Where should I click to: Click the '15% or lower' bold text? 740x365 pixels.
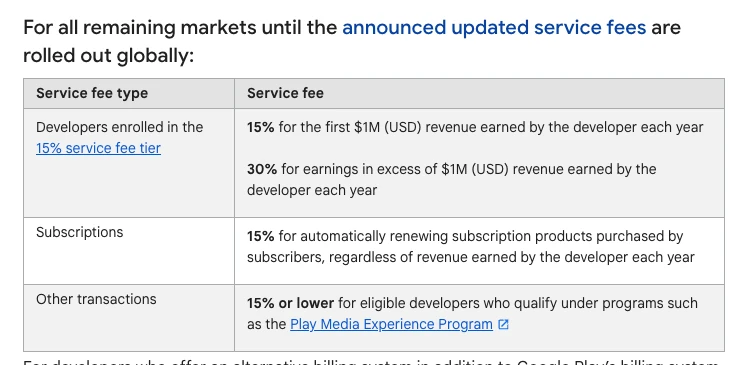click(290, 303)
